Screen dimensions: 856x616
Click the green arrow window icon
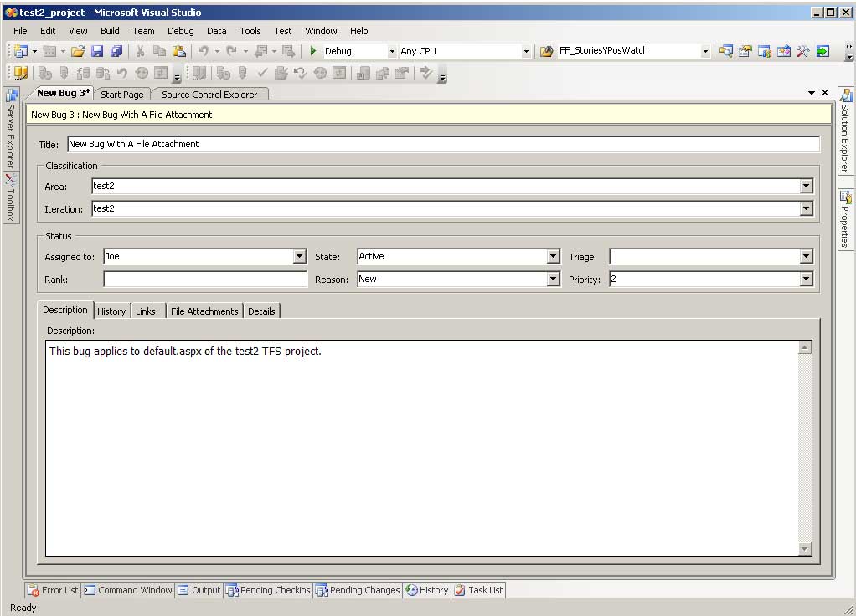click(822, 51)
